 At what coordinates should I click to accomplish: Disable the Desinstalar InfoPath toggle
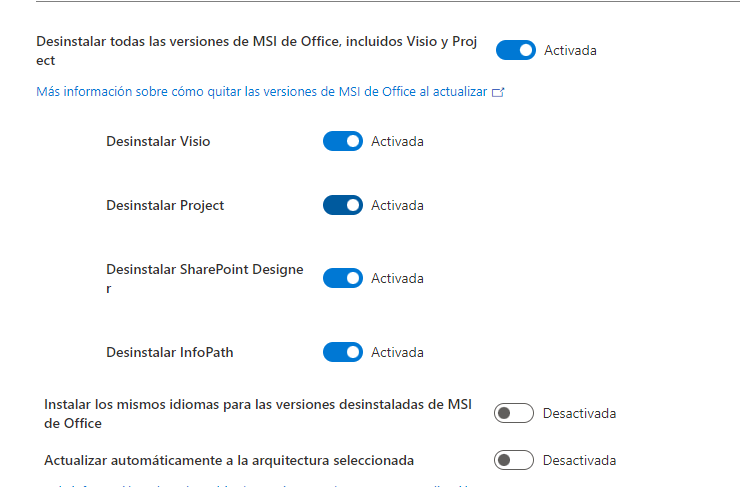(343, 352)
